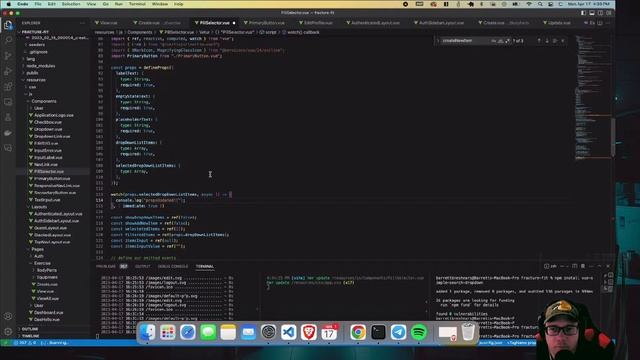
Task: Switch to the DEBUG CONSOLE panel tab
Action: (173, 267)
